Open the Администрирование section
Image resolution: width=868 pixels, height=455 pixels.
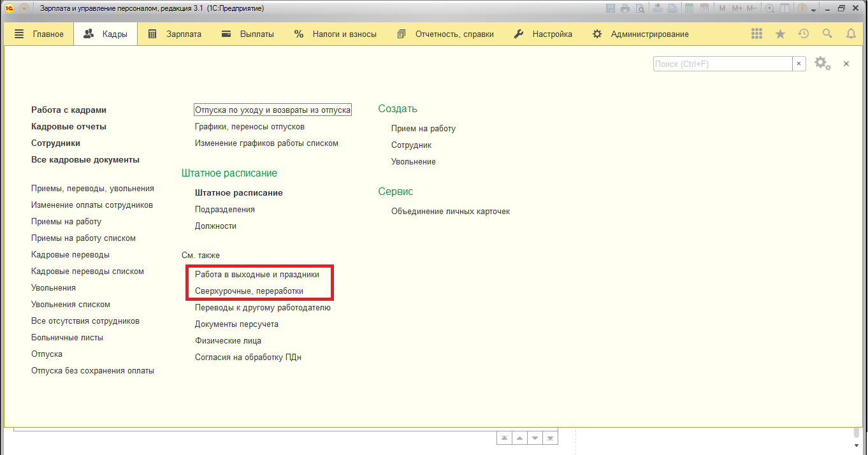(x=640, y=34)
